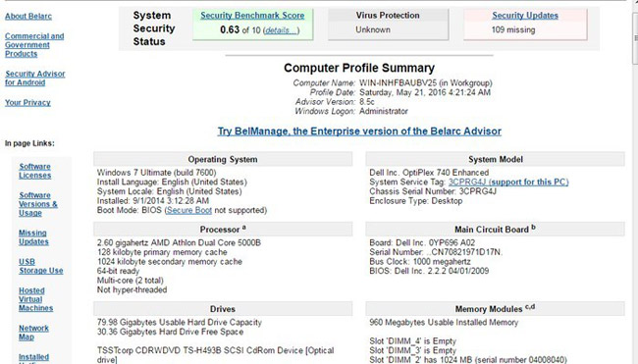
Task: Click the Processor footnote a marker
Action: pyautogui.click(x=243, y=228)
